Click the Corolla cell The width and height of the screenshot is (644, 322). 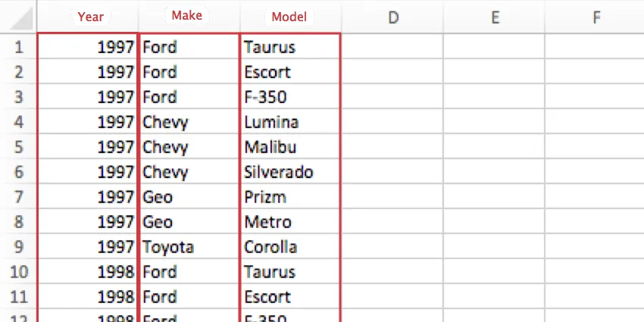[270, 247]
